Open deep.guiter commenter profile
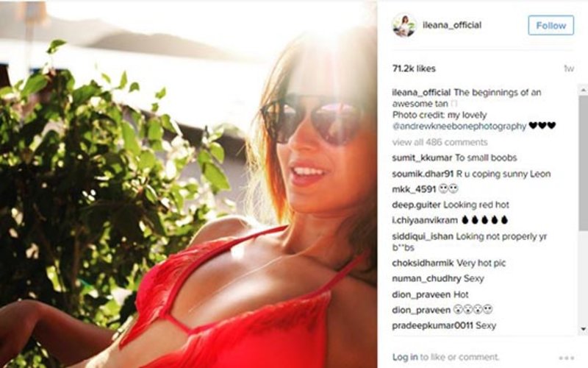Screen dimensions: 588x368 tap(416, 205)
